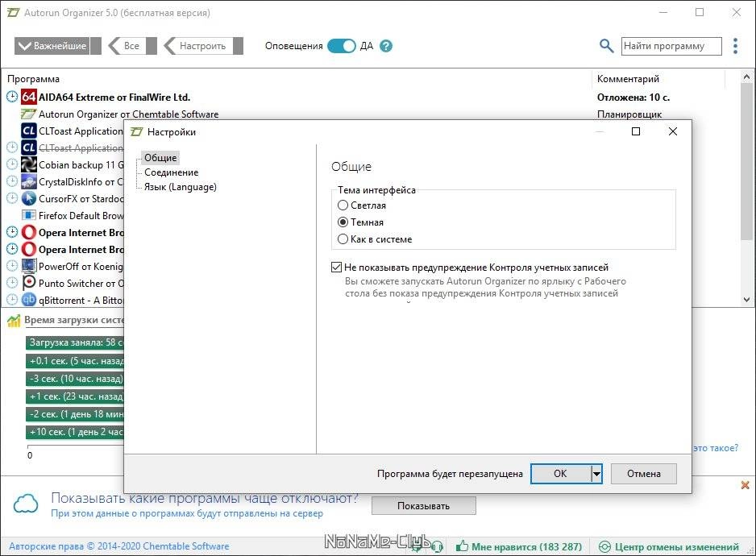
Task: Click the +10 сек. boot time bar
Action: click(x=75, y=432)
